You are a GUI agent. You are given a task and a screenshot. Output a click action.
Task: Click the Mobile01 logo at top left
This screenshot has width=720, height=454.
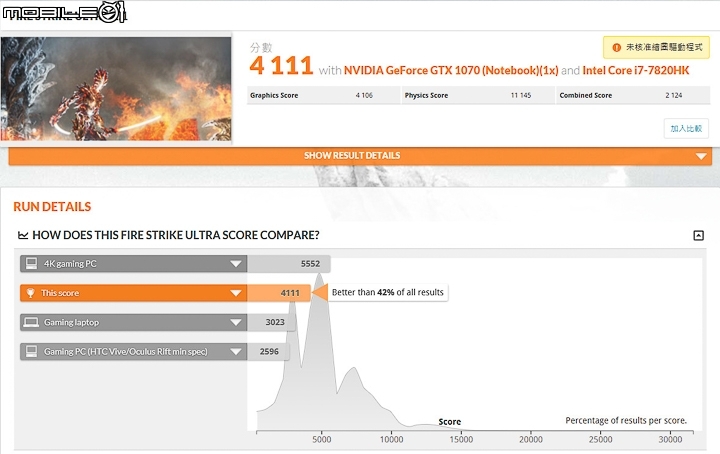tap(64, 12)
